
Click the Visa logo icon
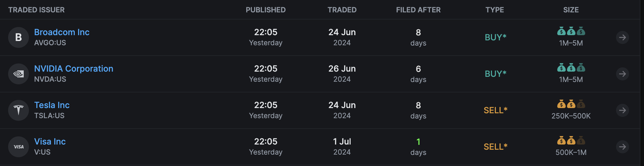coord(19,147)
